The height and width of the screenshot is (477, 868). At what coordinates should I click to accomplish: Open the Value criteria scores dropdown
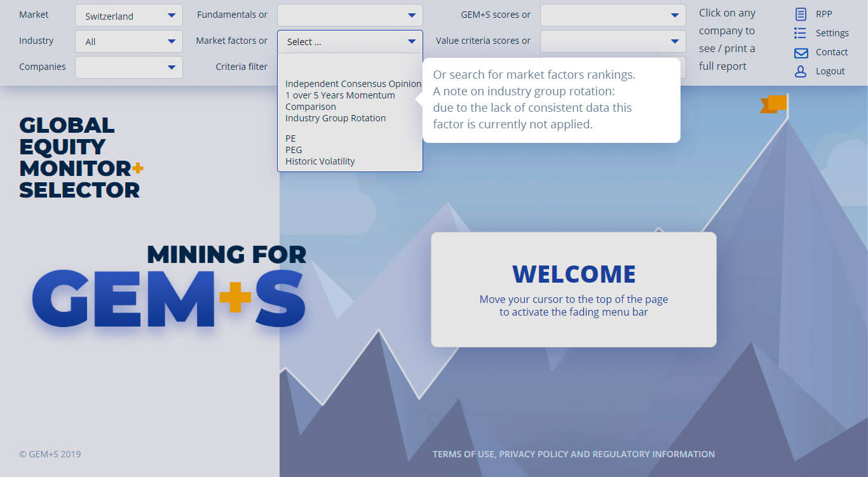[x=613, y=41]
